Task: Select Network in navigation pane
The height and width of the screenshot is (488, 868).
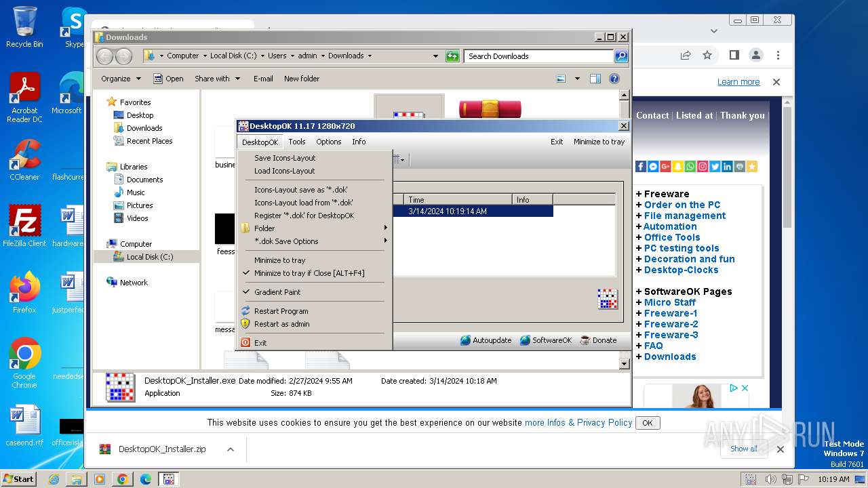Action: pyautogui.click(x=127, y=283)
